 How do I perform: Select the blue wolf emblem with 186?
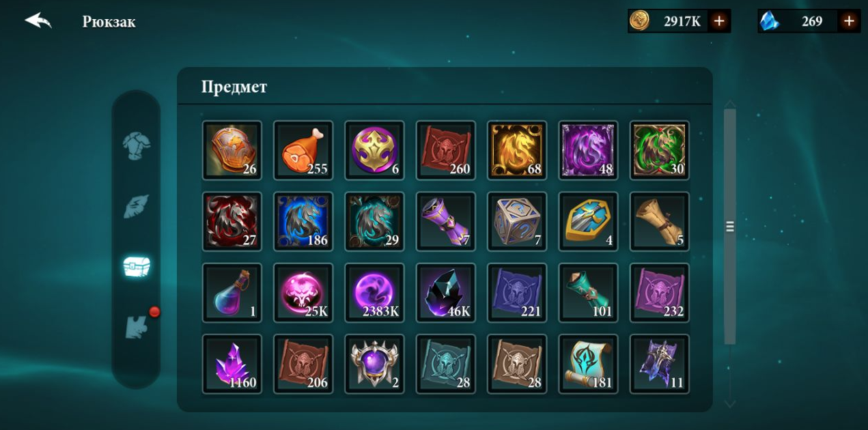pos(303,221)
